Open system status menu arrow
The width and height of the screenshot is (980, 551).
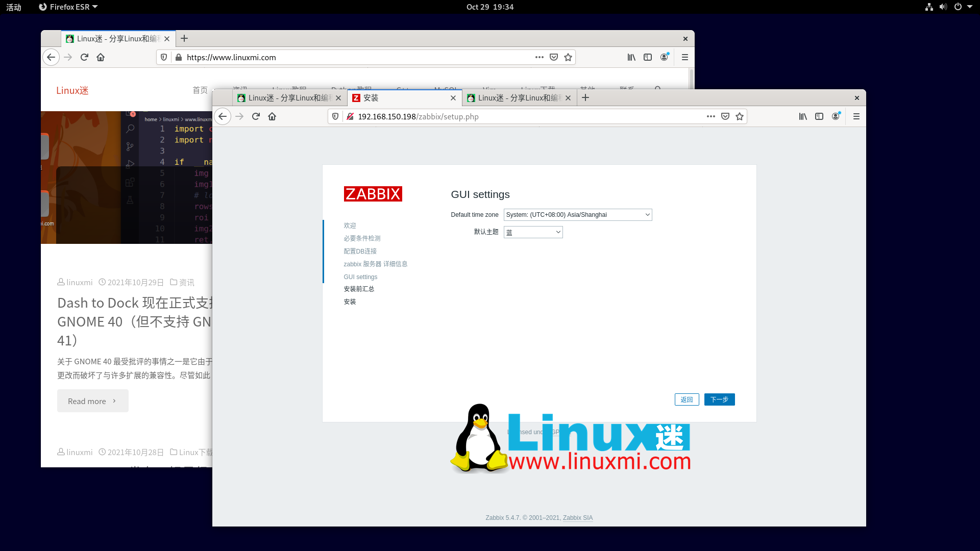[969, 7]
